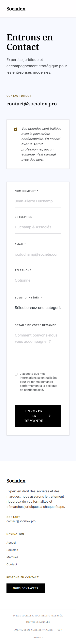This screenshot has width=76, height=644.
Task: Open the politique de confidentialité link in form
Action: click(39, 388)
